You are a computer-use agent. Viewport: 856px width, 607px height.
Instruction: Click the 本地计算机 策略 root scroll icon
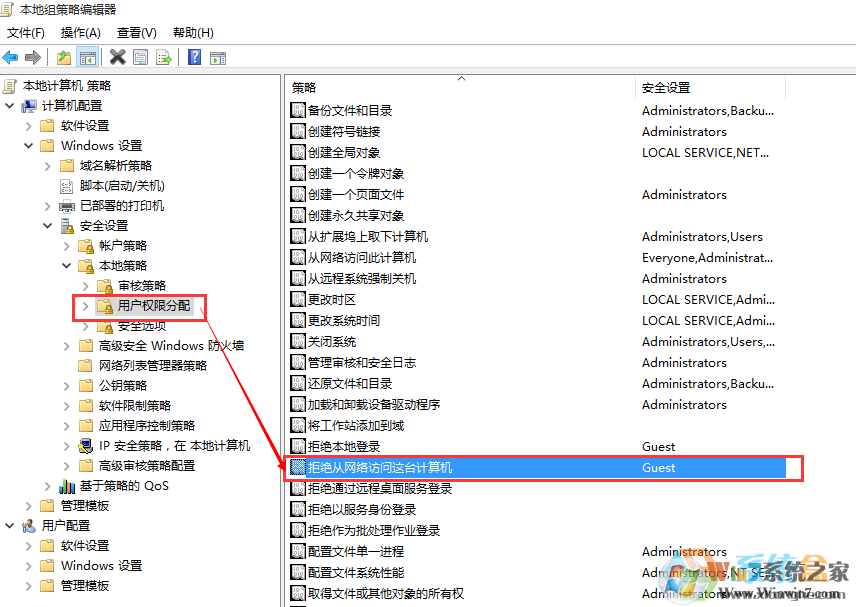(9, 86)
